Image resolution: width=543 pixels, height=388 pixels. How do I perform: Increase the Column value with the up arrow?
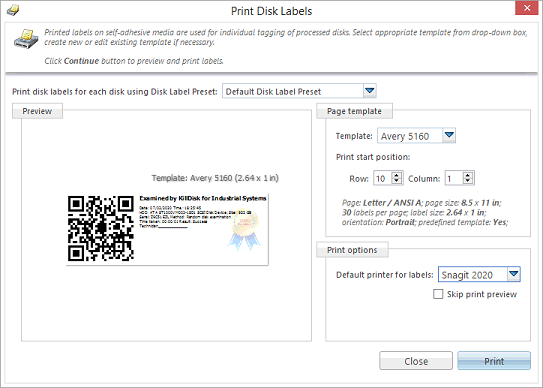point(468,175)
